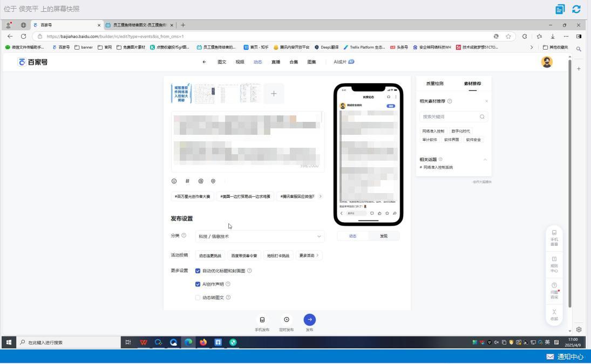Switch to 质量检测 tab
Screen dimensions: 591x364
click(434, 84)
